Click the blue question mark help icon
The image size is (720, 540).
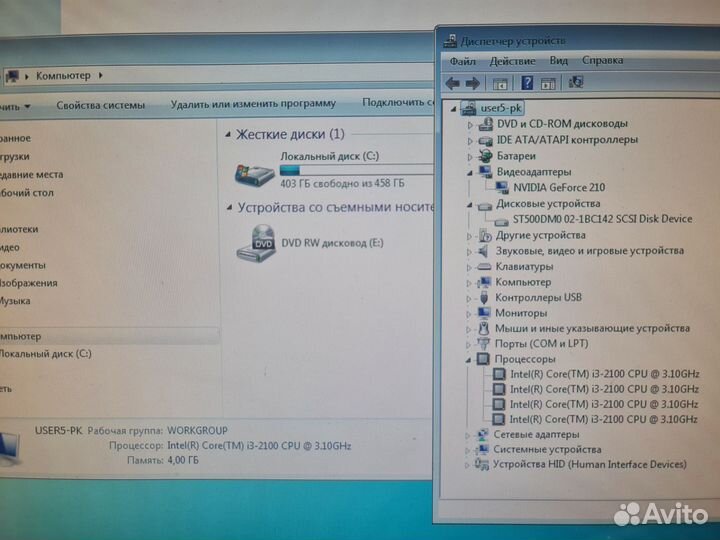pos(527,83)
